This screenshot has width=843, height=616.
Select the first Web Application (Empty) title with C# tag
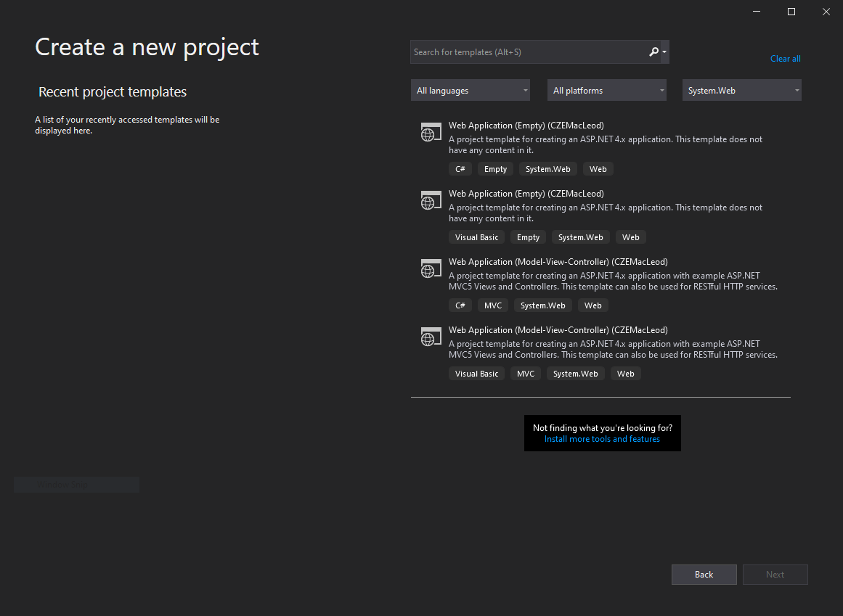(526, 125)
